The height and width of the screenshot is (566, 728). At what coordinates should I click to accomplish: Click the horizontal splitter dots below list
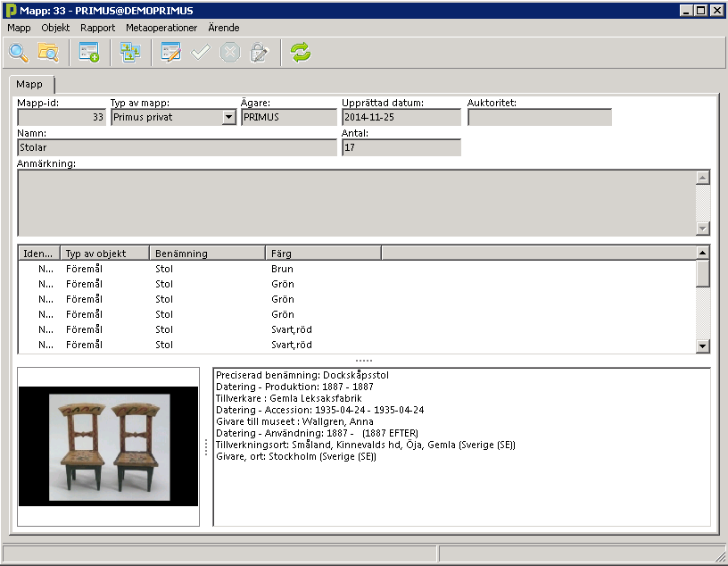tap(363, 361)
